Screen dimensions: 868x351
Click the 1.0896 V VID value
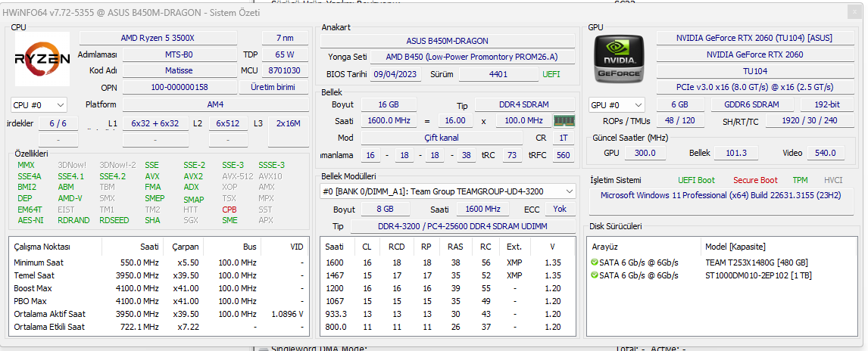pyautogui.click(x=287, y=314)
